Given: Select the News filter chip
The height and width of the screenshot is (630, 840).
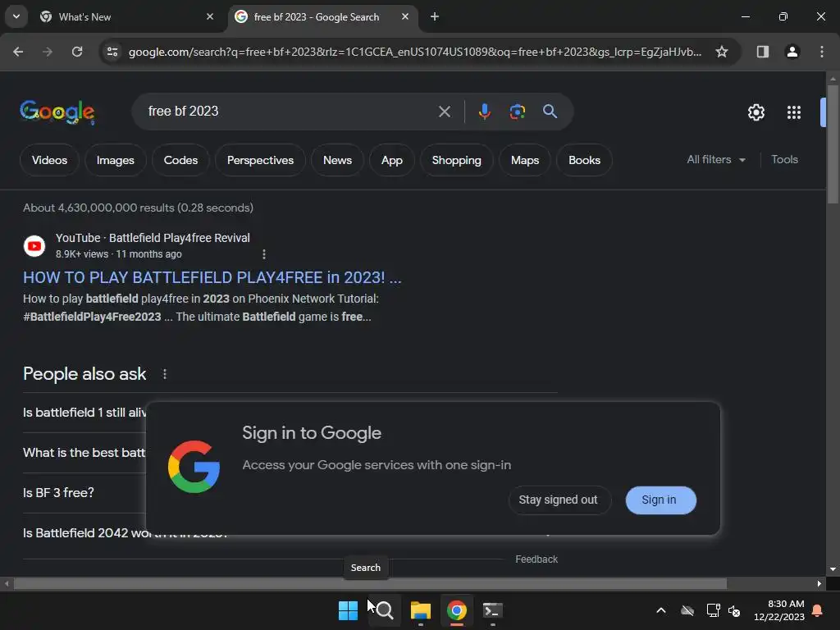Looking at the screenshot, I should 337,160.
